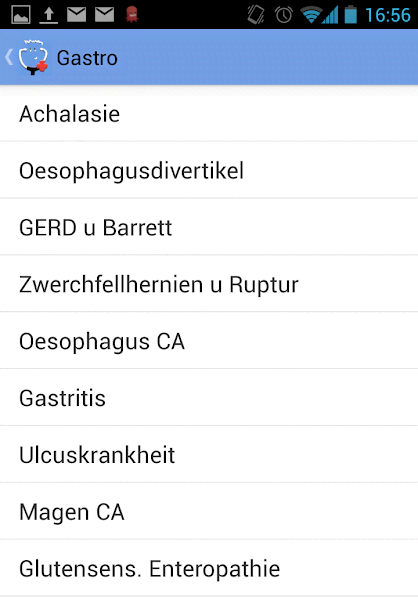The image size is (418, 605).
Task: Open the picture notification icon in status bar
Action: (21, 15)
